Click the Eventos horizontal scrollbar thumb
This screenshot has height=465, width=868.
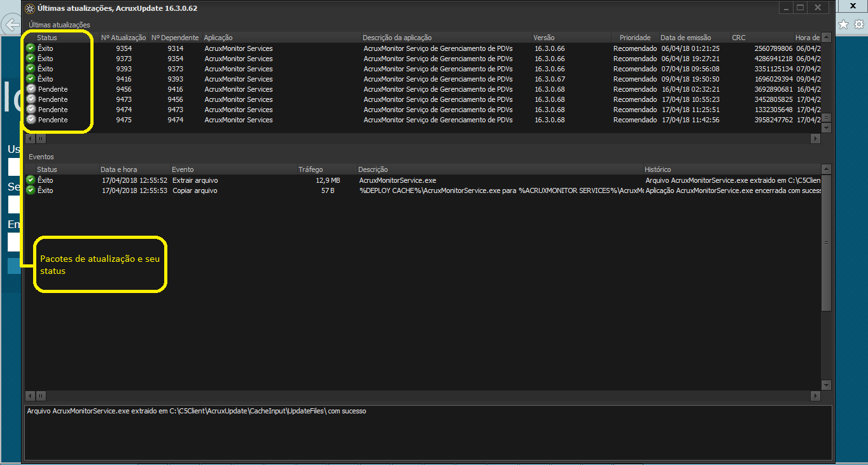pyautogui.click(x=41, y=396)
